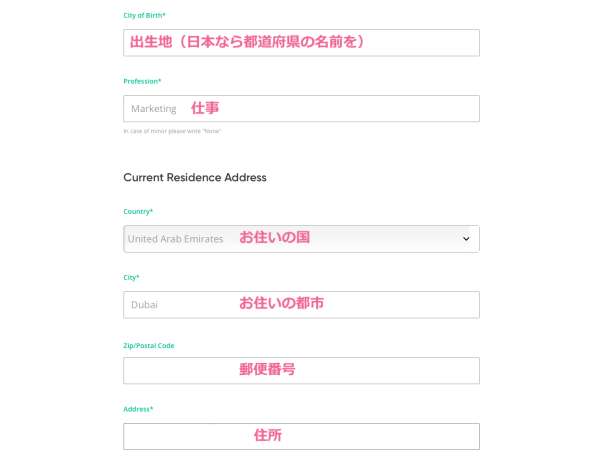Click the pink 仕事 annotation
The height and width of the screenshot is (463, 607).
click(x=205, y=108)
